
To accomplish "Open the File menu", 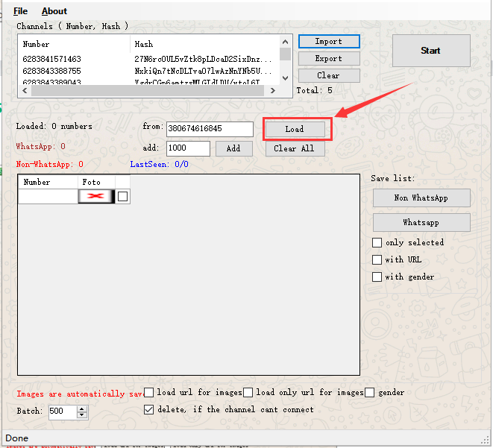I will pos(20,11).
